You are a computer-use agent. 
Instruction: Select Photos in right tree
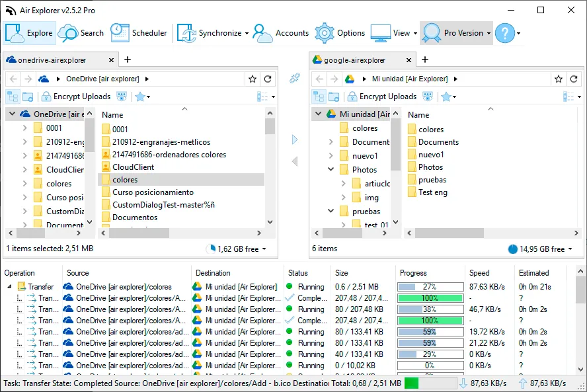tap(364, 170)
